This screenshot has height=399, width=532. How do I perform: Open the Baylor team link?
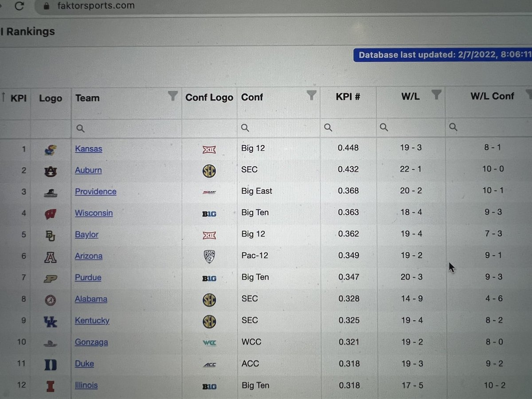click(87, 235)
